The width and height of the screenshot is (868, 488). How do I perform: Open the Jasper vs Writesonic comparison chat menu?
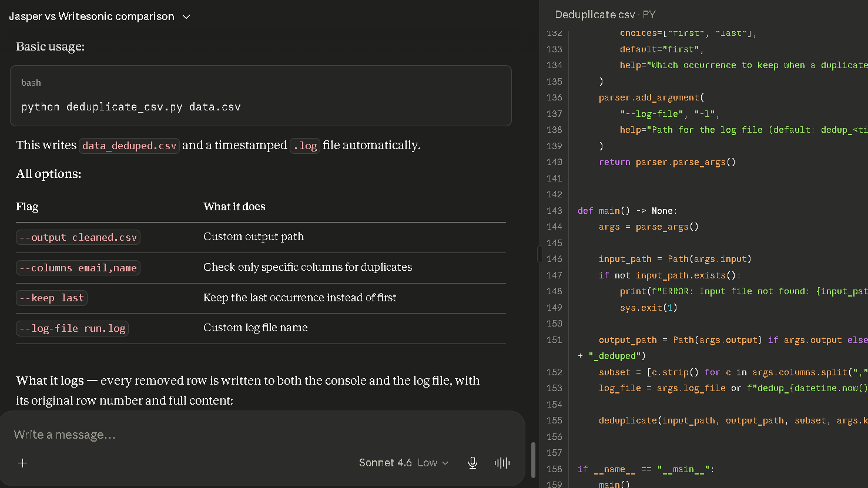point(100,16)
